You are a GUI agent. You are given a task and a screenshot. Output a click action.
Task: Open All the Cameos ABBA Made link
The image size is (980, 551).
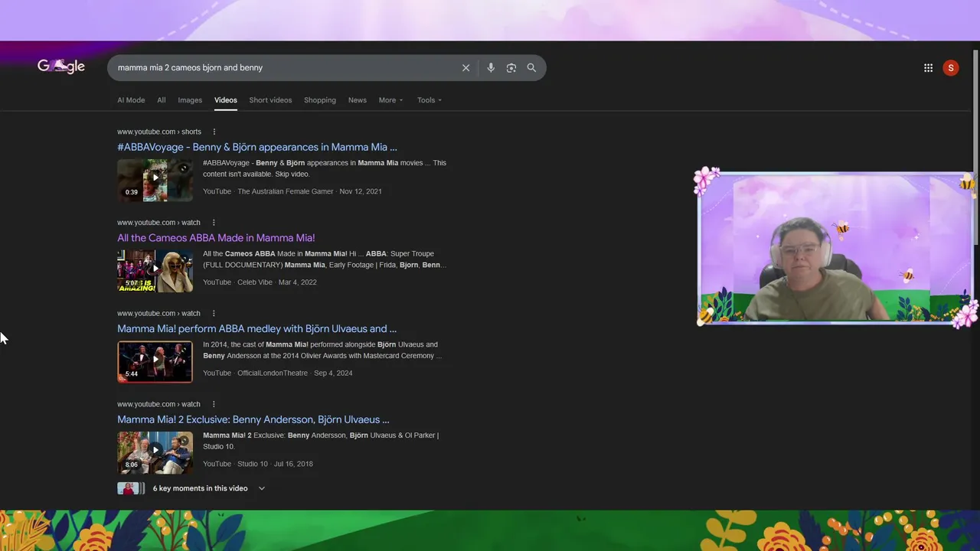pyautogui.click(x=216, y=238)
